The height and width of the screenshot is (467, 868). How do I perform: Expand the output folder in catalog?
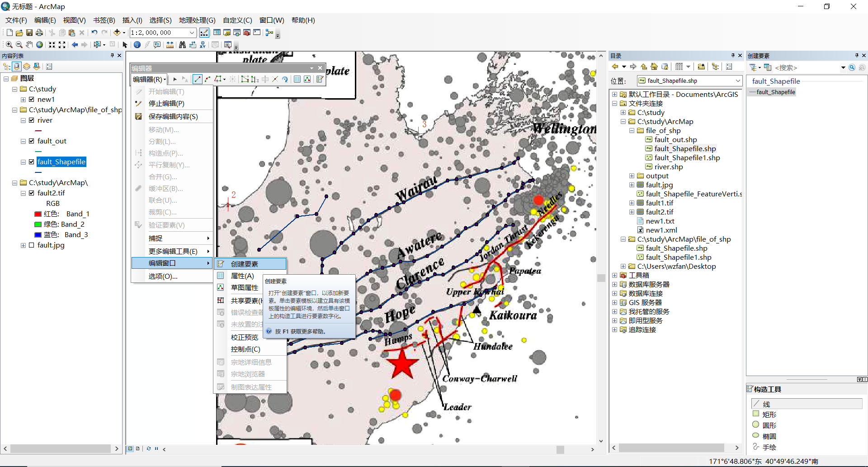pyautogui.click(x=632, y=176)
